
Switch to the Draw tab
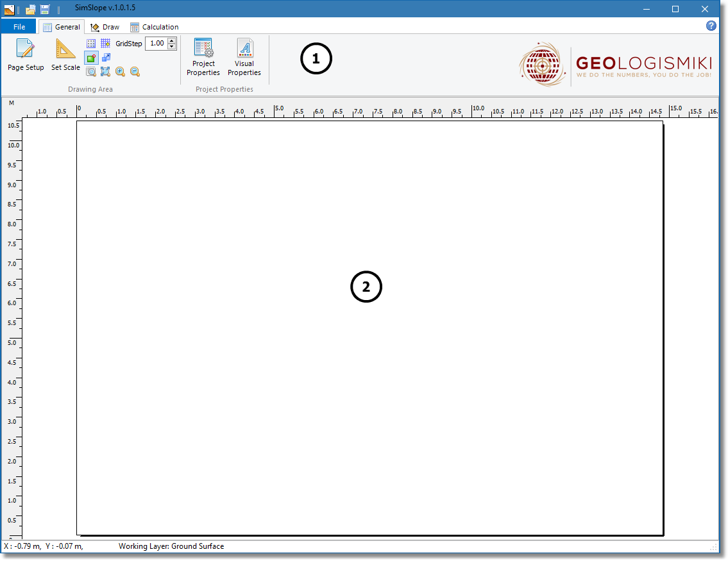[105, 26]
